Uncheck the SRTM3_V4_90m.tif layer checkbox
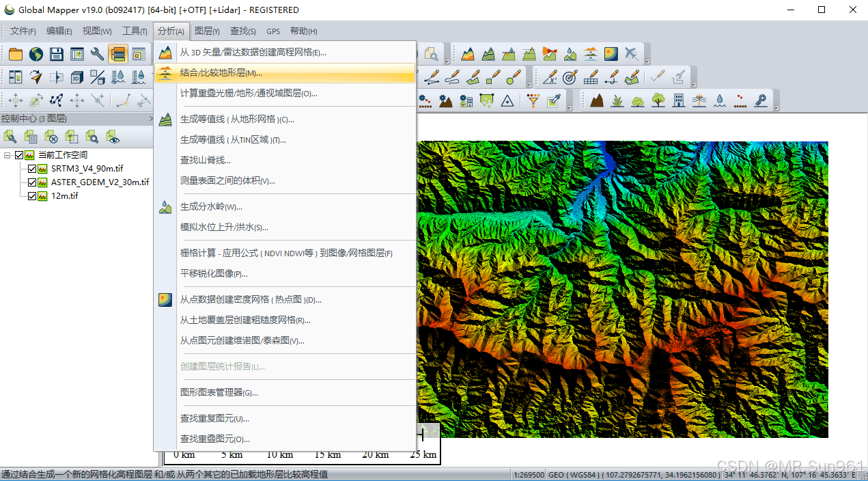Screen dimensions: 868x481 [x=31, y=169]
